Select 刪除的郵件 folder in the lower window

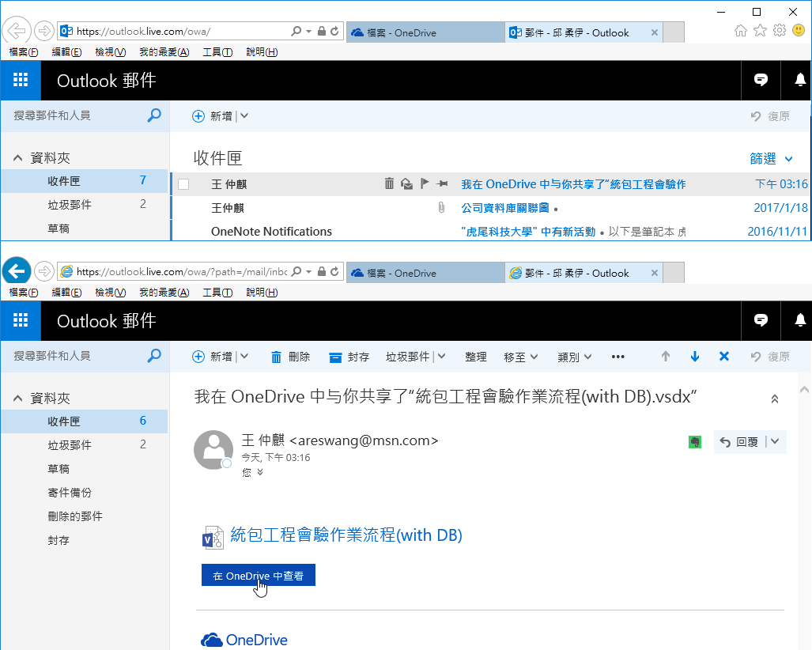pyautogui.click(x=75, y=516)
